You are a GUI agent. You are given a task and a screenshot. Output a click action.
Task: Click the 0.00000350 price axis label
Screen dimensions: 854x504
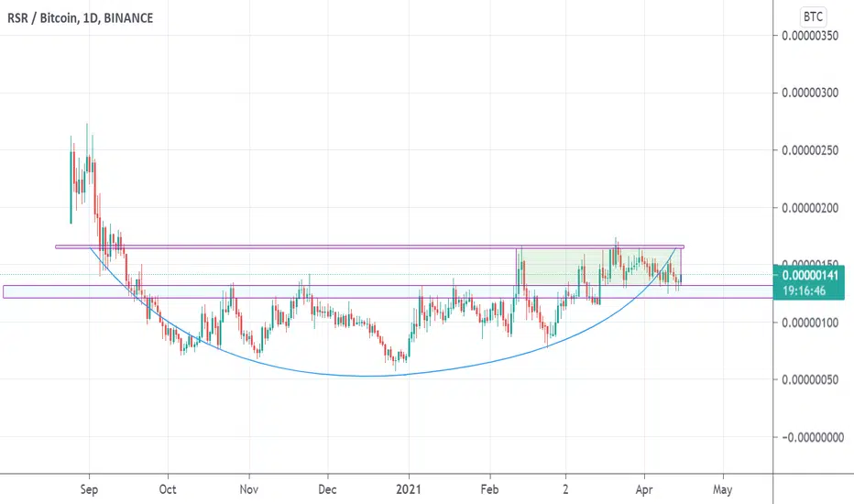(810, 36)
